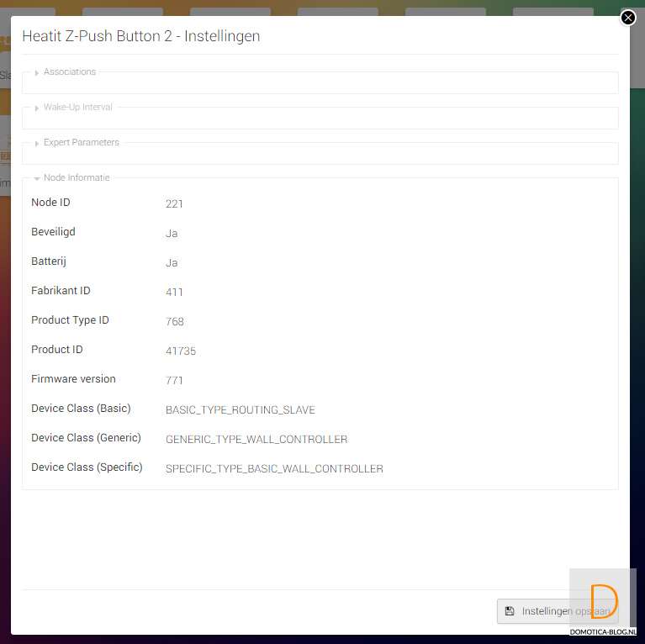Select the Beveiligd value Ja
Image resolution: width=645 pixels, height=644 pixels.
pyautogui.click(x=172, y=234)
